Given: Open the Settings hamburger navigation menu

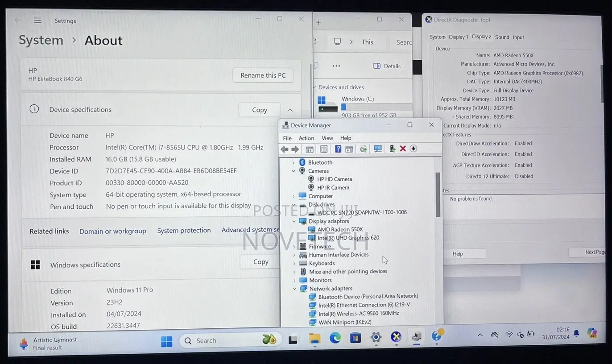Looking at the screenshot, I should (x=38, y=21).
